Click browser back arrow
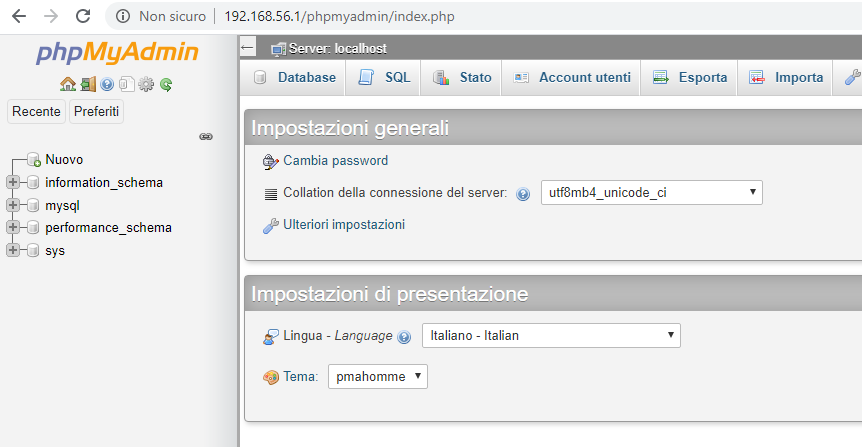The image size is (862, 447). click(19, 16)
